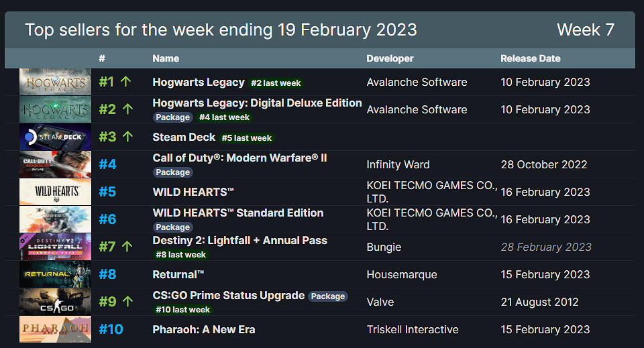Viewport: 644px width, 348px height.
Task: Click the Pharaoh game thumbnail
Action: [x=55, y=329]
